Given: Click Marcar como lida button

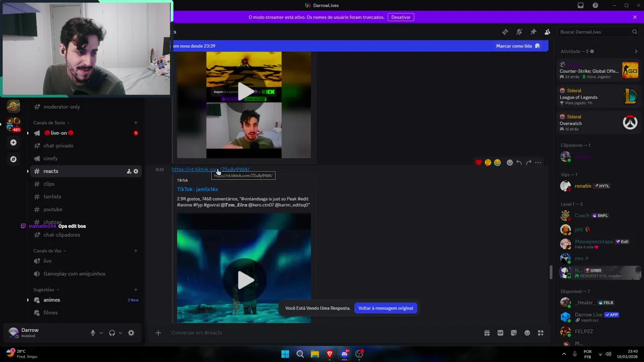Looking at the screenshot, I should click(518, 46).
